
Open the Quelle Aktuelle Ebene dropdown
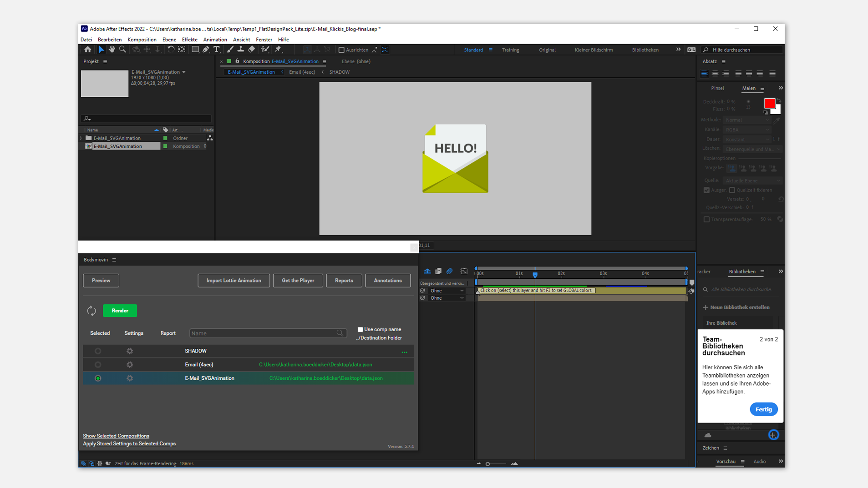[x=752, y=181]
